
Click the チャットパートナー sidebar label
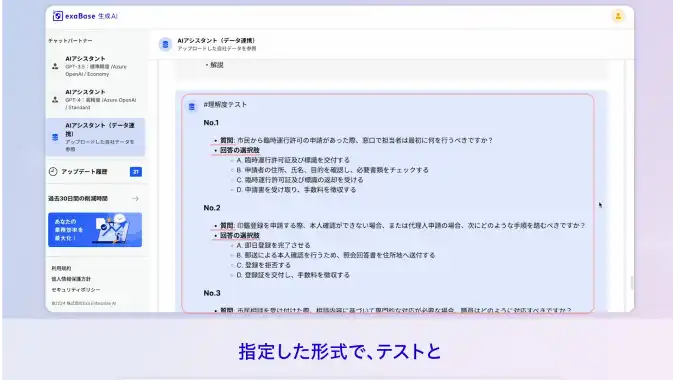click(70, 40)
